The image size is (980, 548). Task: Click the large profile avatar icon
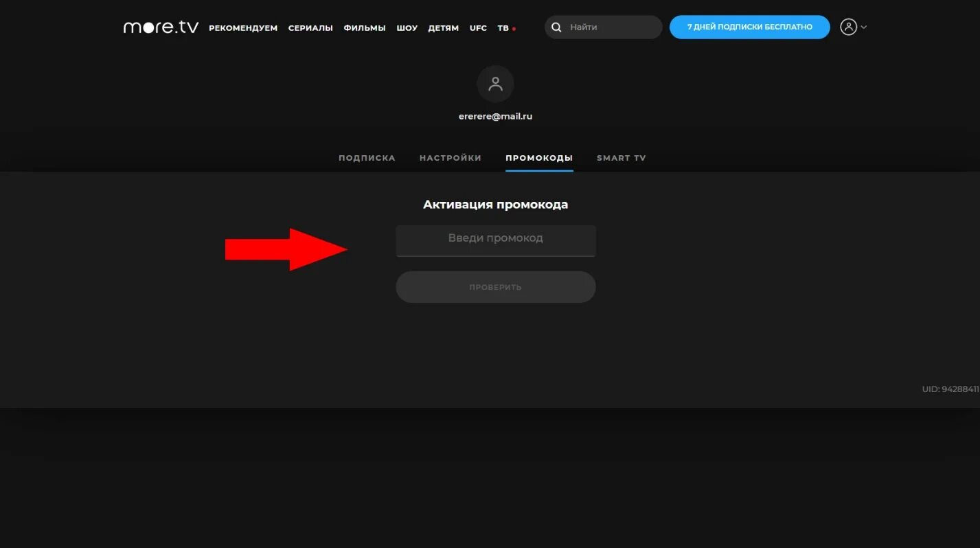[495, 84]
